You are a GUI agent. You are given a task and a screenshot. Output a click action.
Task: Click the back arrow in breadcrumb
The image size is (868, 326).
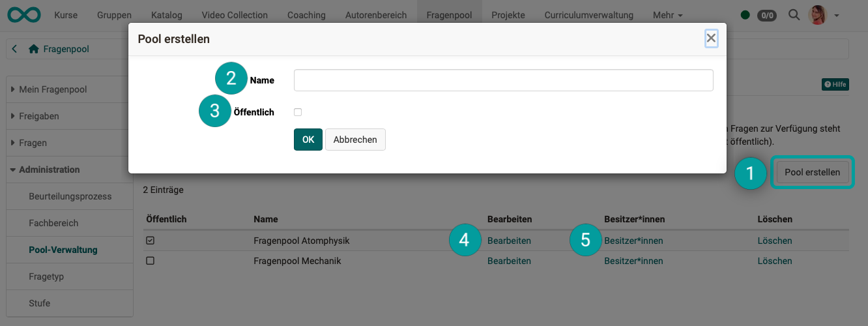[x=15, y=49]
